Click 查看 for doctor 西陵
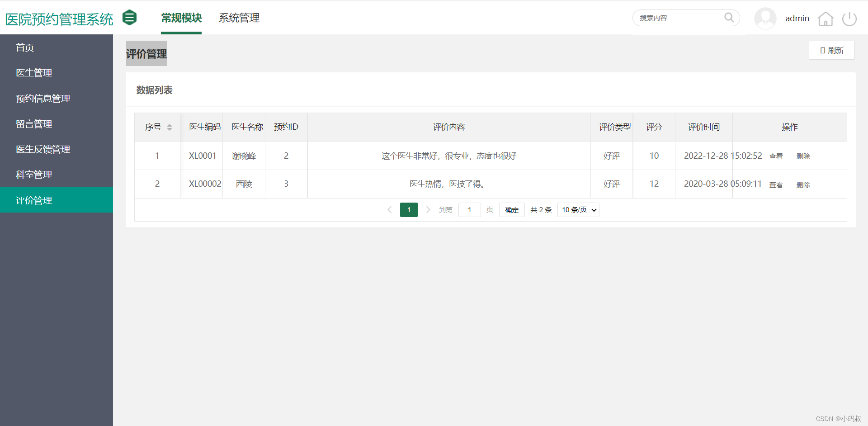This screenshot has width=868, height=426. point(776,185)
